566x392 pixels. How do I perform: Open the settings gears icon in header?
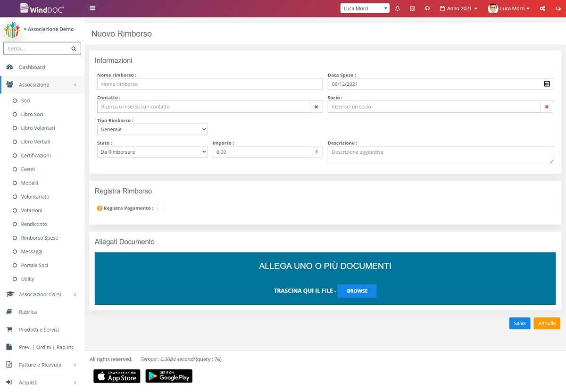pyautogui.click(x=543, y=8)
